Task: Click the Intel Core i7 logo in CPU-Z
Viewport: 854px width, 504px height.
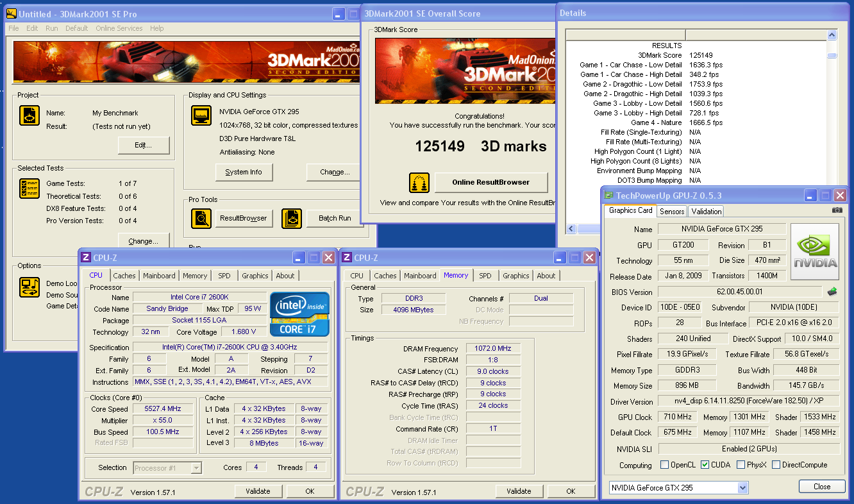Action: (x=299, y=314)
